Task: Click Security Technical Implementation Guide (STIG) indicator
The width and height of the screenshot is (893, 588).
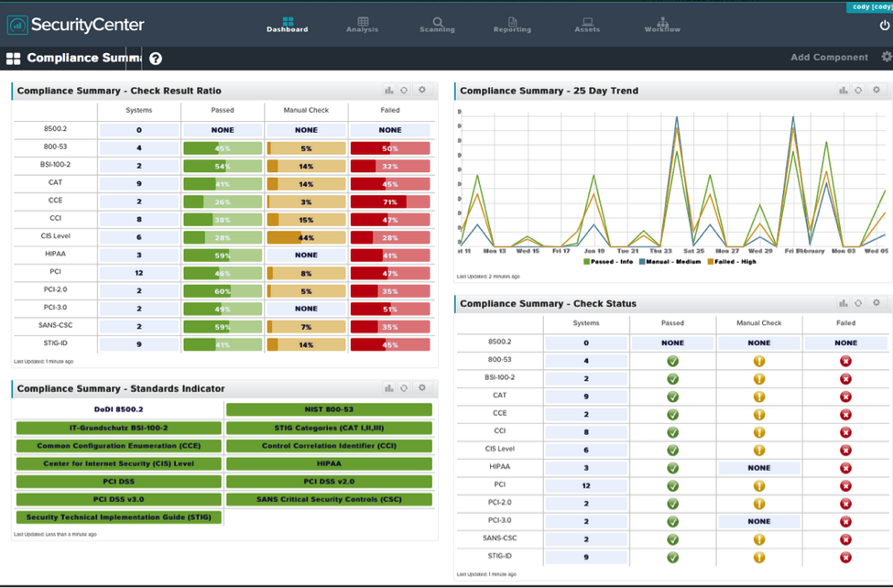Action: point(118,517)
